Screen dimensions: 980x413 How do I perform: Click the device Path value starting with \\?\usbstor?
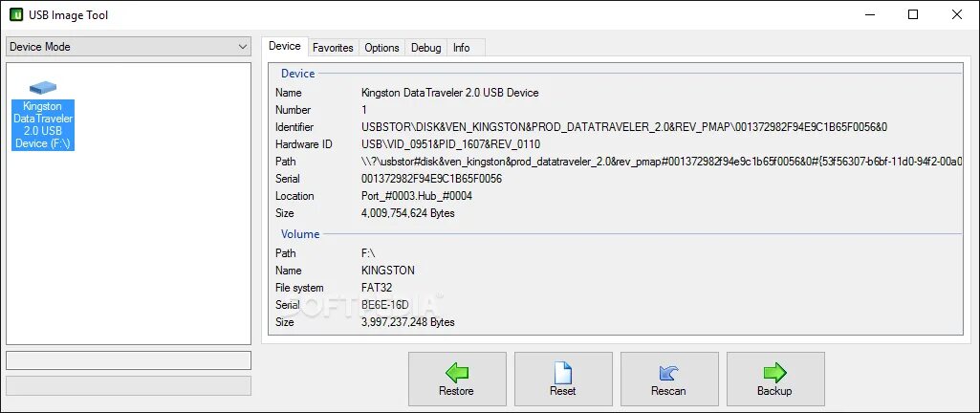coord(662,162)
